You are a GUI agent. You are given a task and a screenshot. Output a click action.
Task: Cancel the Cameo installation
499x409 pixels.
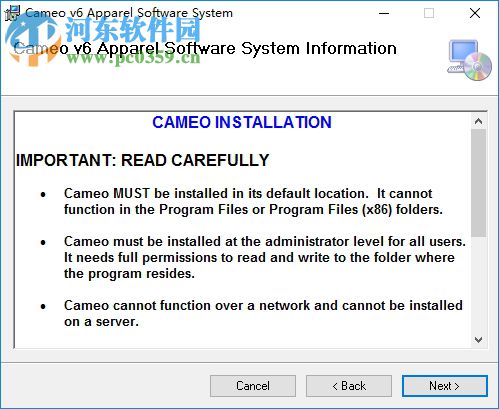click(x=253, y=386)
